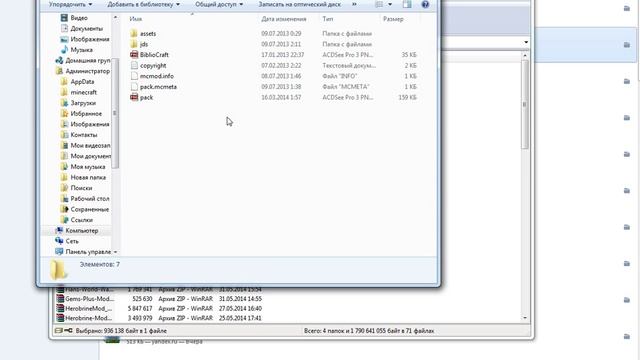This screenshot has width=640, height=360.
Task: Select the assets folder icon
Action: (x=134, y=33)
